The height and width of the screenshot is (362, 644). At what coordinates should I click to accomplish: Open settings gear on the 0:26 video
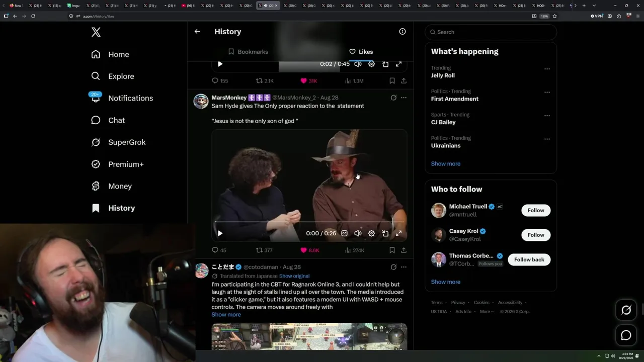371,233
